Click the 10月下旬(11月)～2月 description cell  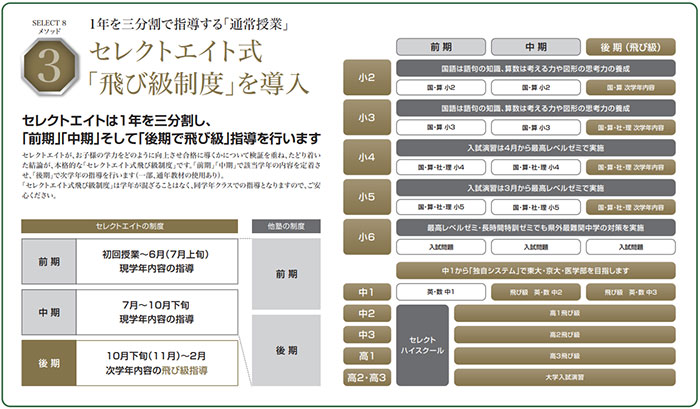(157, 363)
